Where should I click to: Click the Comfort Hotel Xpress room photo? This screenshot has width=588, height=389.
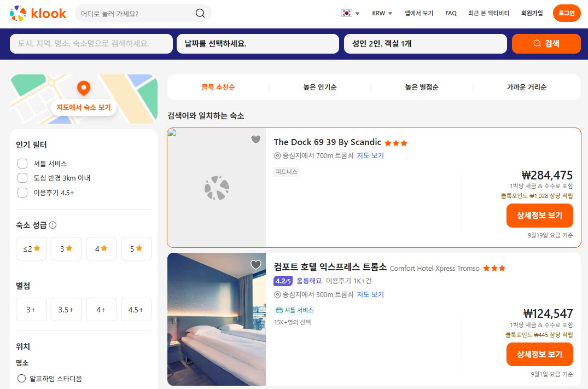(x=217, y=319)
